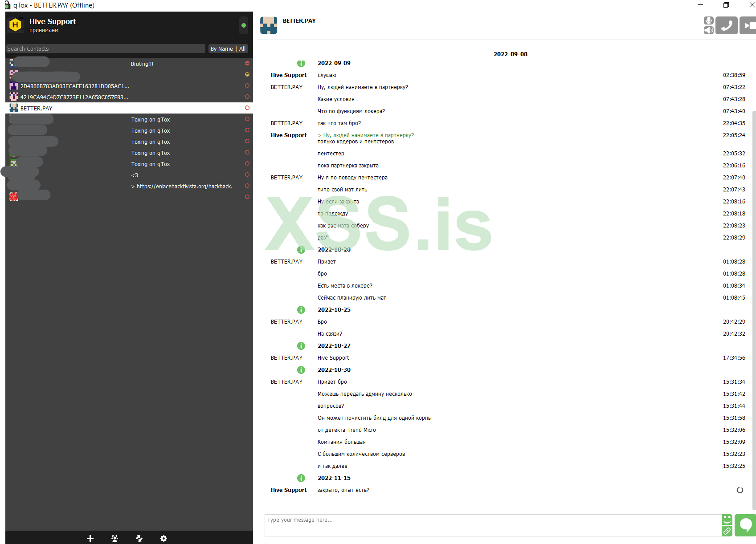Open chat with contact 2D4B00B783AD03FCAFE163281DD85AC1

(x=129, y=86)
